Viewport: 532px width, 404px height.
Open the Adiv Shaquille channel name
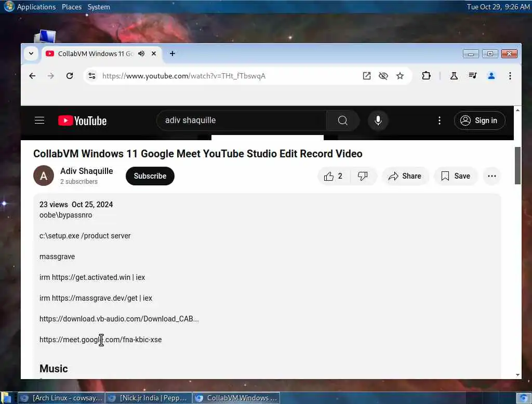coord(87,171)
